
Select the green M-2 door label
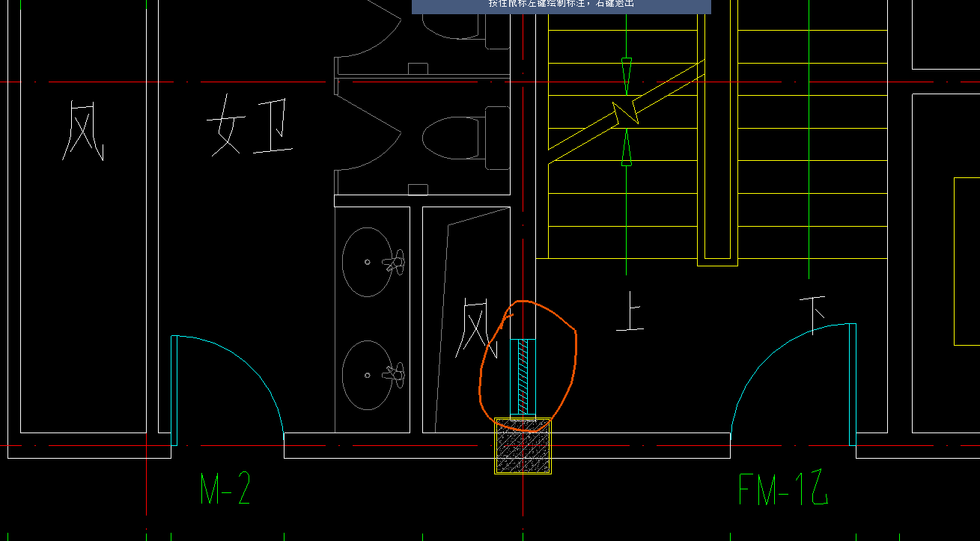[225, 489]
